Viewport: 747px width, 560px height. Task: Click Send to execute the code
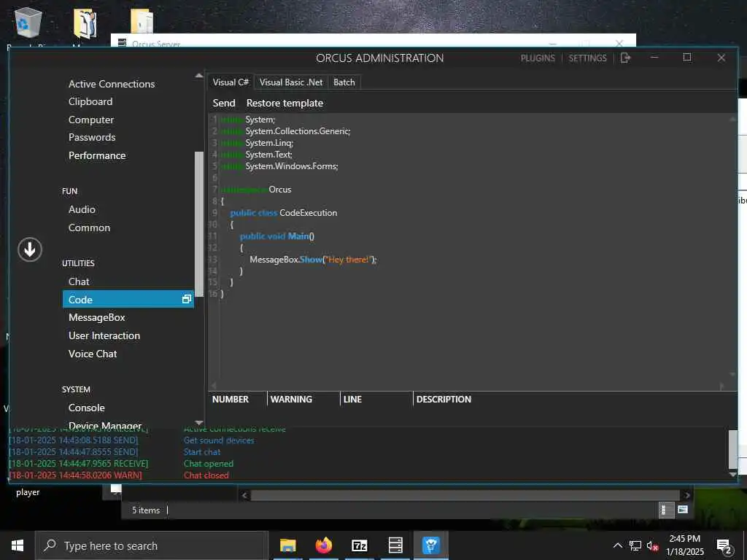pos(224,103)
